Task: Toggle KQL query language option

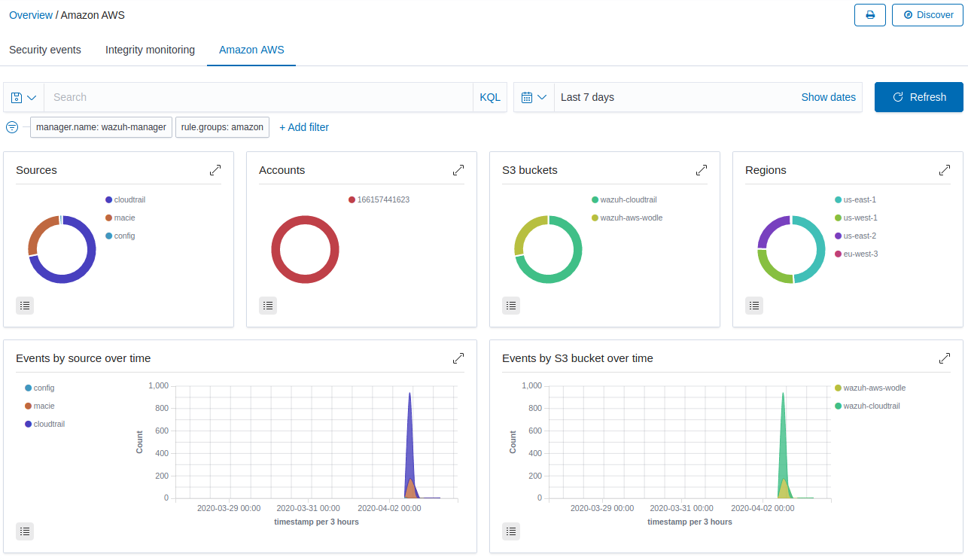Action: point(490,97)
